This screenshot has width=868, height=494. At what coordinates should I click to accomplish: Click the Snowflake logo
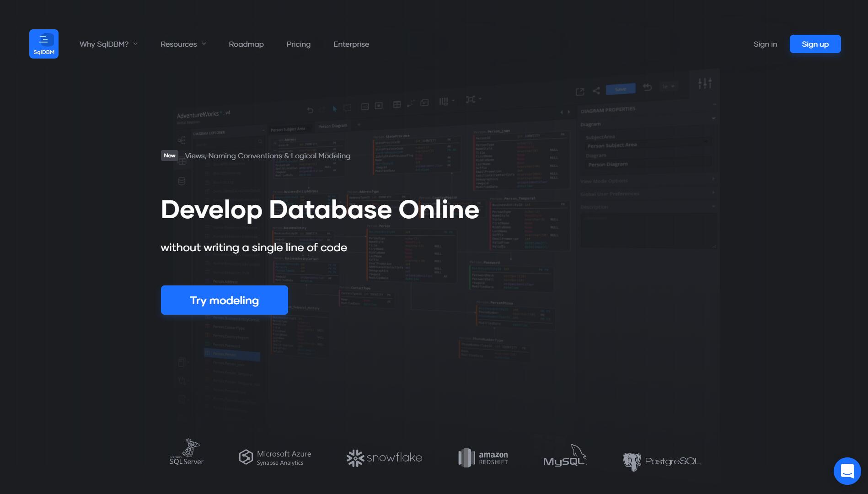click(x=384, y=457)
